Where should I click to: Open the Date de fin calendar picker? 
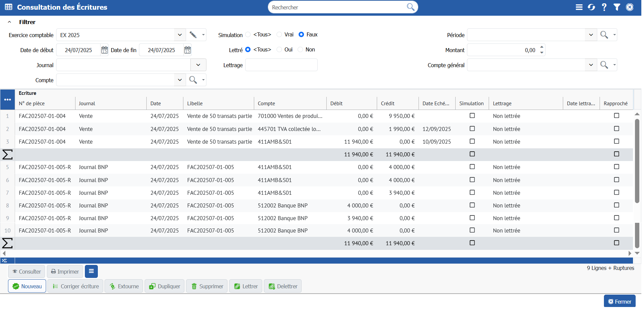point(187,50)
